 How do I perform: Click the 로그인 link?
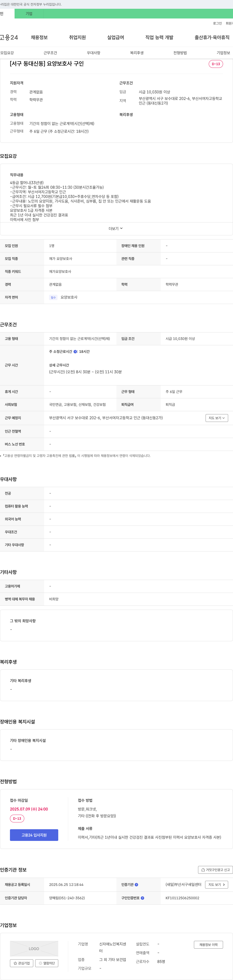(x=217, y=23)
